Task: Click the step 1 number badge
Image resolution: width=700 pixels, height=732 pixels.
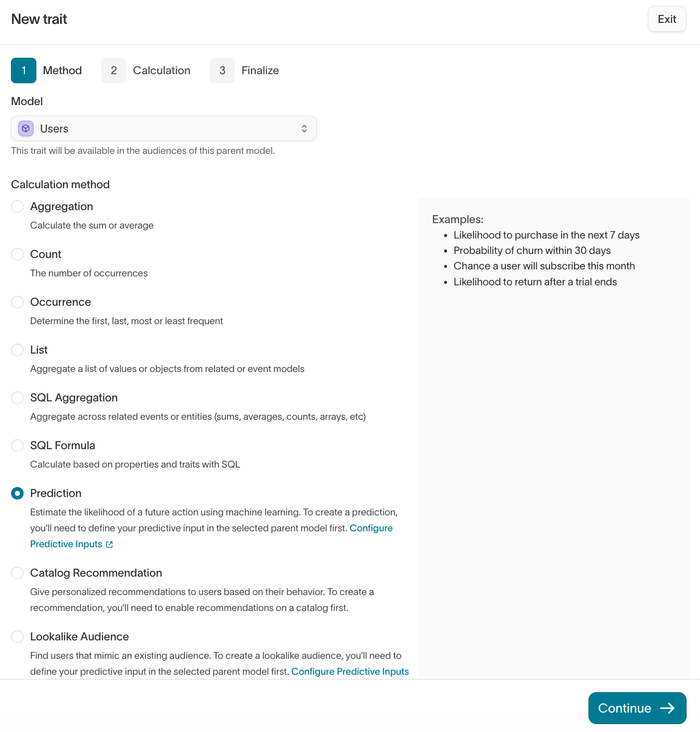Action: coord(23,70)
